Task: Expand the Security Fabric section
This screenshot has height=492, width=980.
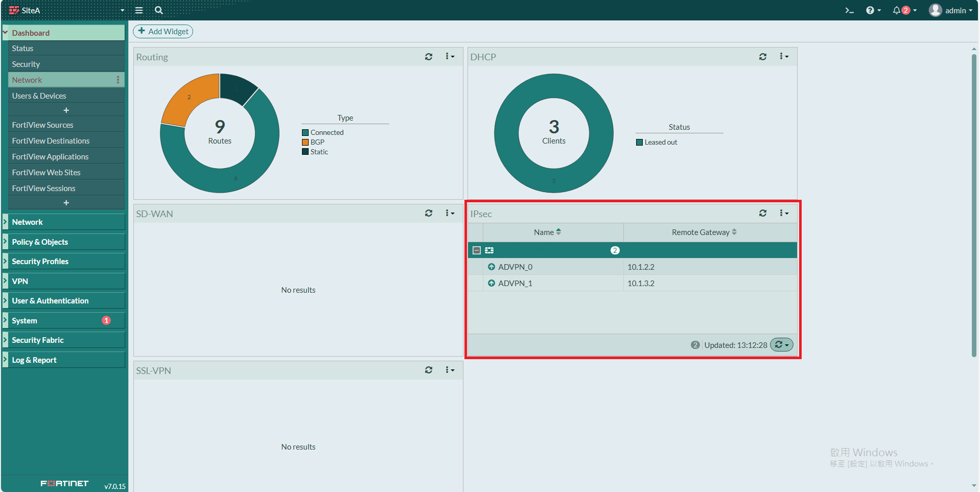Action: [x=64, y=340]
